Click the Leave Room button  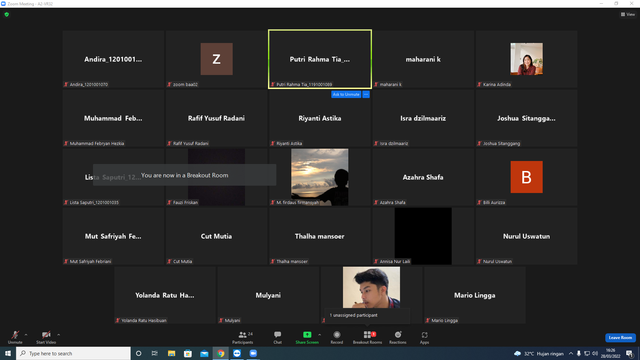point(620,338)
